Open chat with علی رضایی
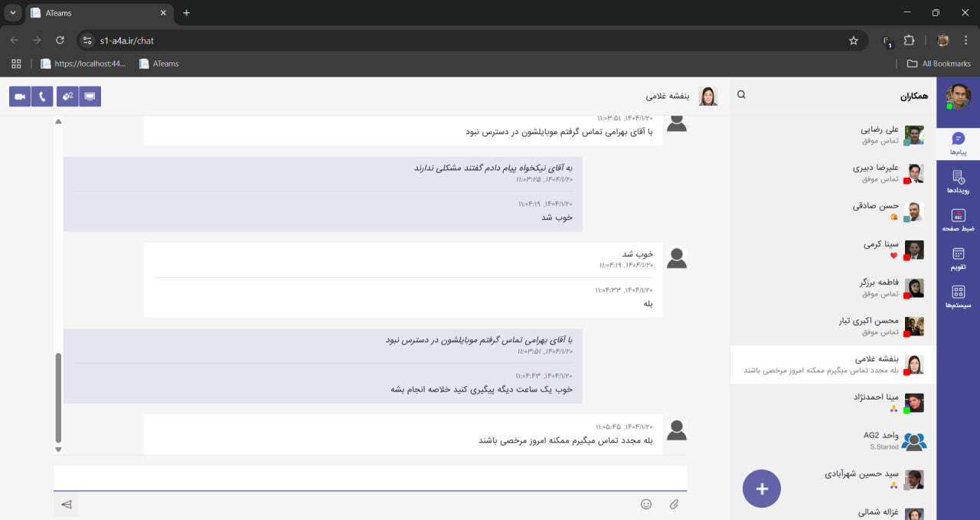Viewport: 980px width, 520px height. [833, 135]
